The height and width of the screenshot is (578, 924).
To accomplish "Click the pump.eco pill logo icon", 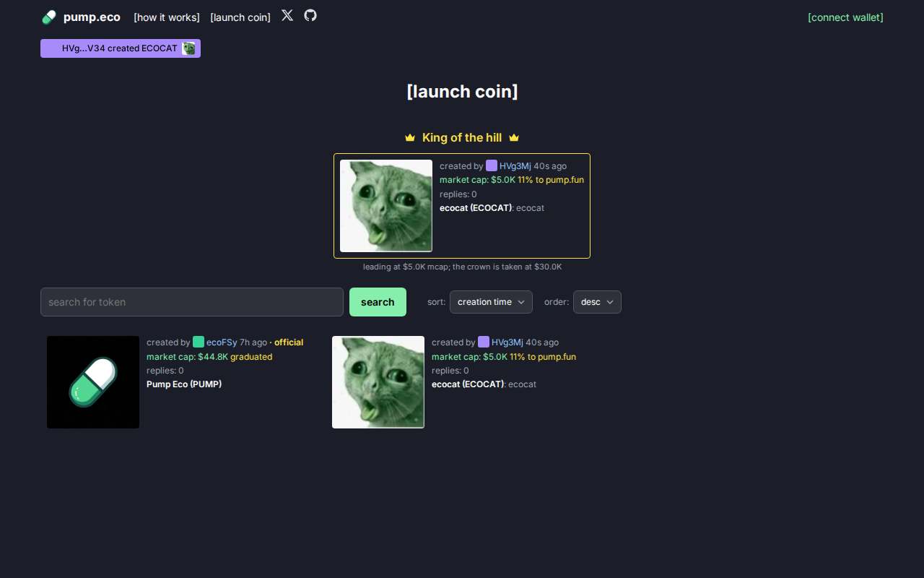I will click(x=49, y=17).
